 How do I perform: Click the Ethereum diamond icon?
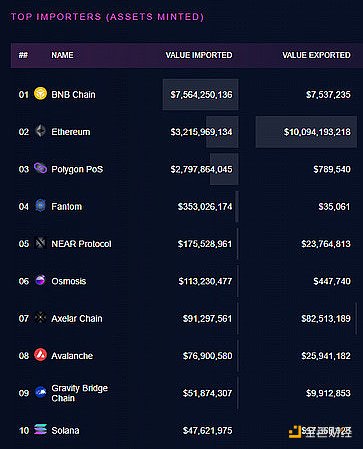pos(40,131)
